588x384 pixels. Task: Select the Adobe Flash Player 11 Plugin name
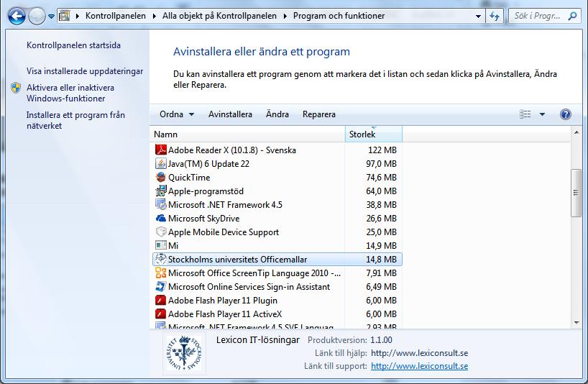coord(223,301)
